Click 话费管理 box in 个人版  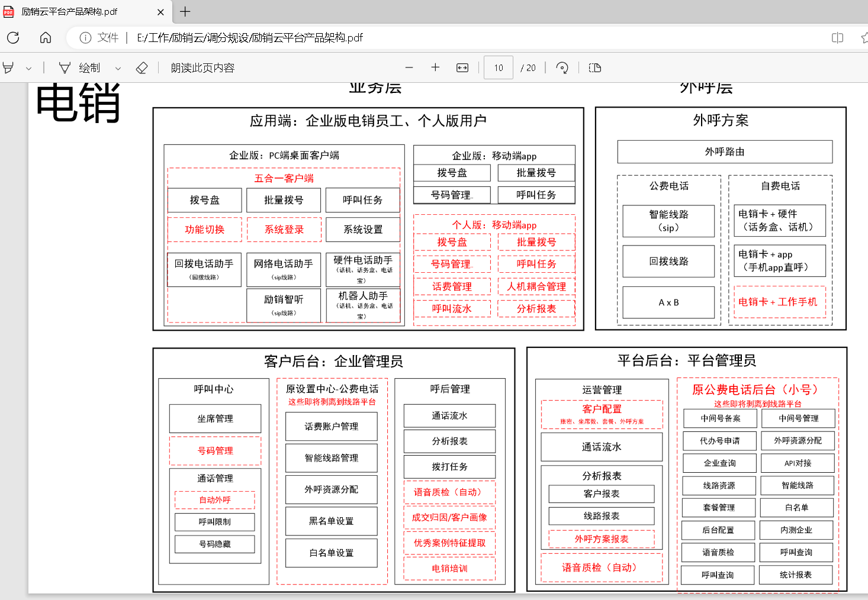pos(452,286)
